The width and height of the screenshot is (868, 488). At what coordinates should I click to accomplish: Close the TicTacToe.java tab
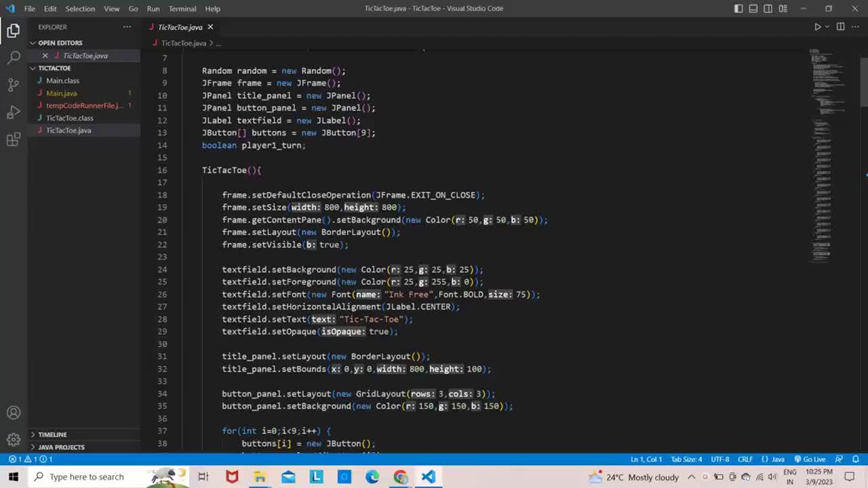point(210,27)
